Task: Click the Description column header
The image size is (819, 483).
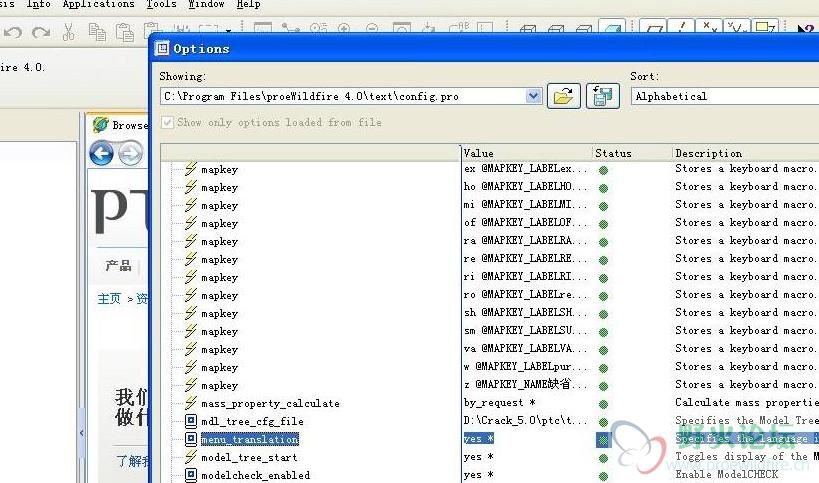Action: [x=745, y=153]
